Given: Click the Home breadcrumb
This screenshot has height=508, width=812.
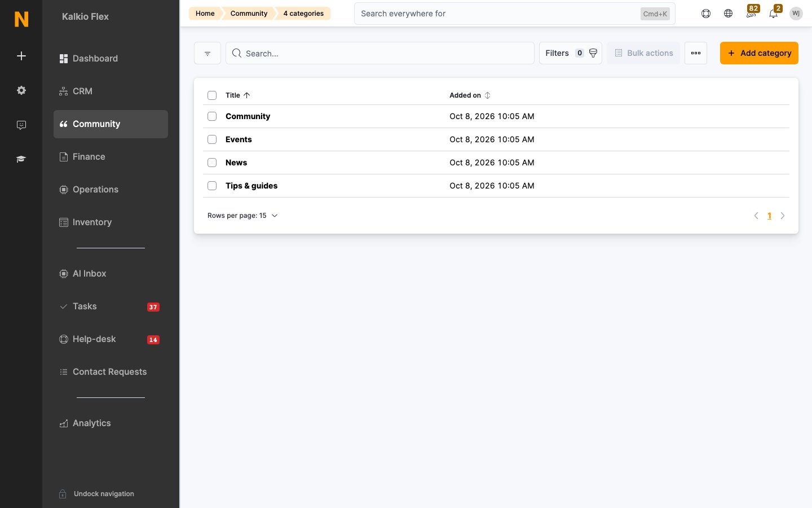Looking at the screenshot, I should coord(205,14).
